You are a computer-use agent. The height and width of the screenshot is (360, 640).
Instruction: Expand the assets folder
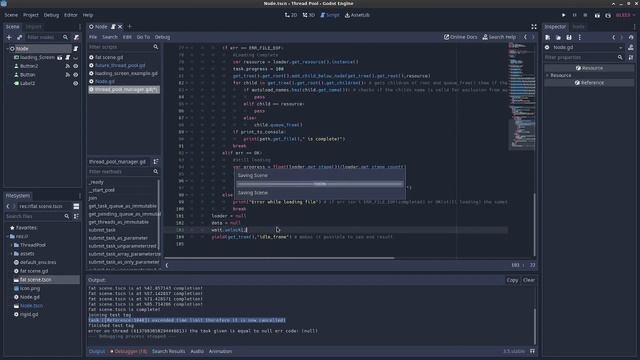[x=11, y=253]
